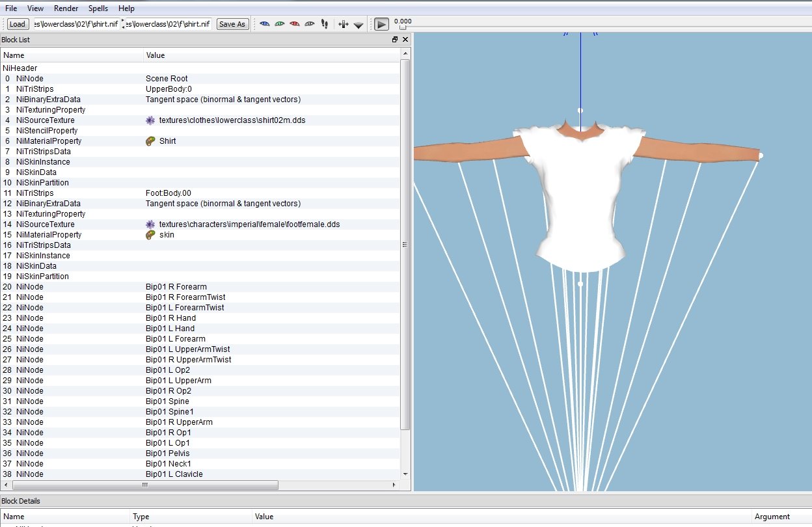Select the footprints walk view icon
This screenshot has width=812, height=527.
coord(325,24)
